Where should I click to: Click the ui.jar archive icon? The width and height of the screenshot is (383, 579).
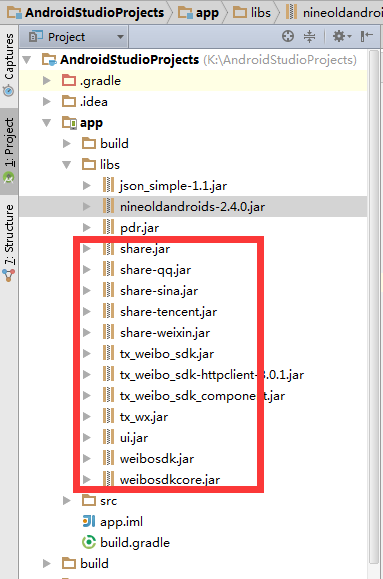click(108, 438)
